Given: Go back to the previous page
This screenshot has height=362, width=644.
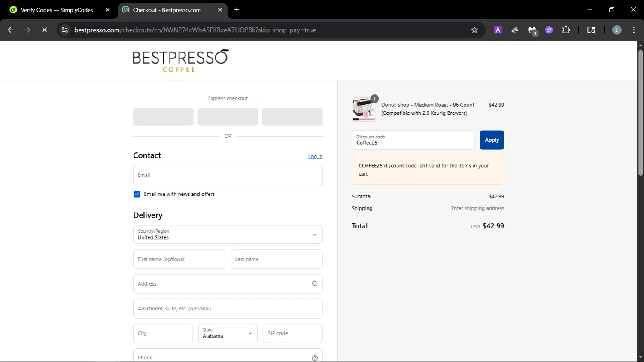Looking at the screenshot, I should pyautogui.click(x=11, y=30).
